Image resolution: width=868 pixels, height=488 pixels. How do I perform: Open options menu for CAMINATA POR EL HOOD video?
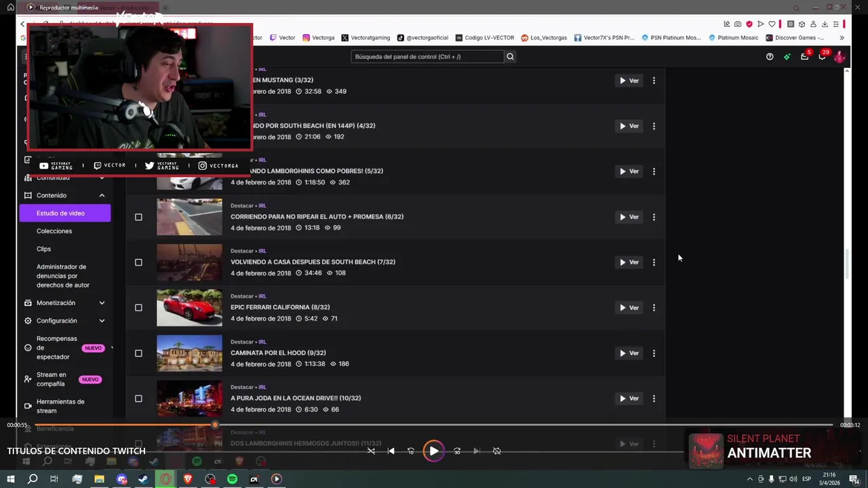(x=654, y=353)
